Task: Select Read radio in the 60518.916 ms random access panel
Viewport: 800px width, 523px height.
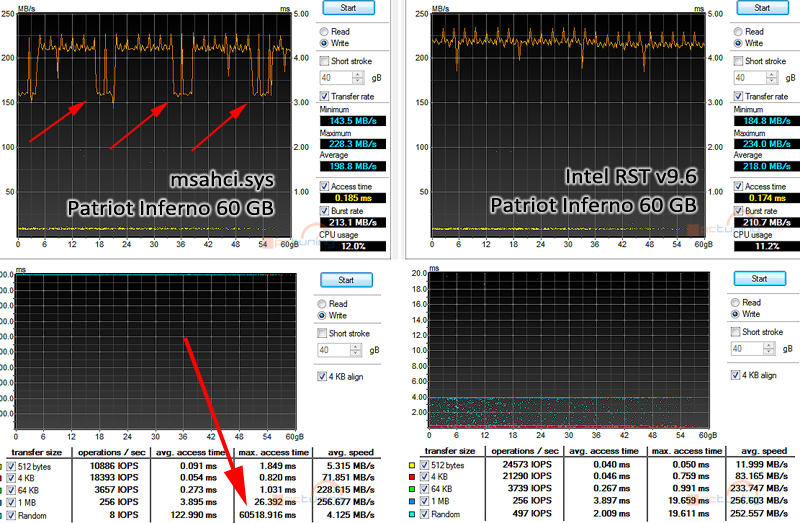Action: tap(322, 304)
